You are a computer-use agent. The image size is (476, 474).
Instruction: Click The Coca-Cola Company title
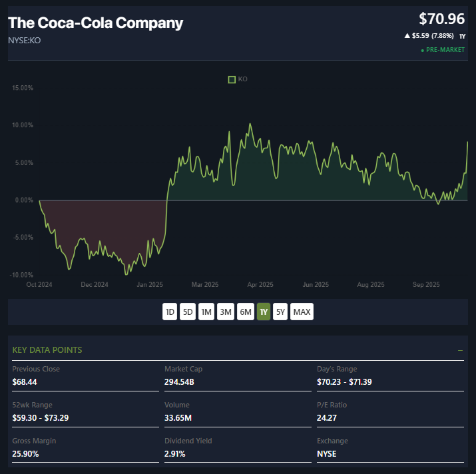coord(95,23)
